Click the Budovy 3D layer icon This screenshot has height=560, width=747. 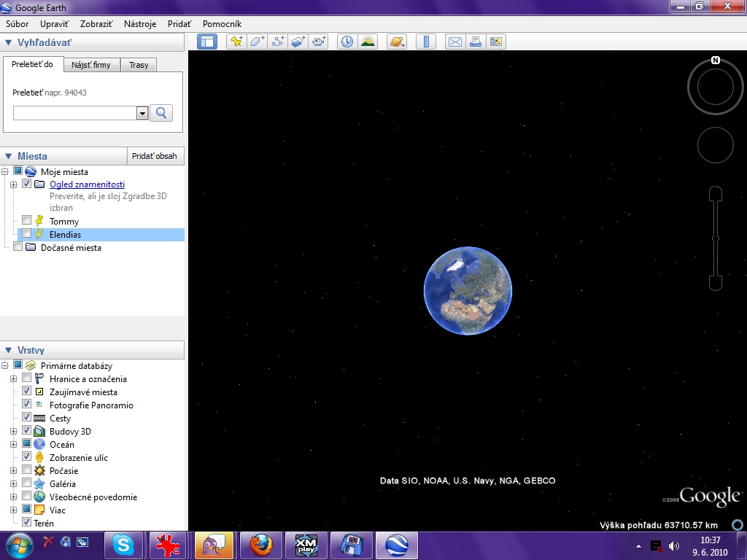[39, 431]
